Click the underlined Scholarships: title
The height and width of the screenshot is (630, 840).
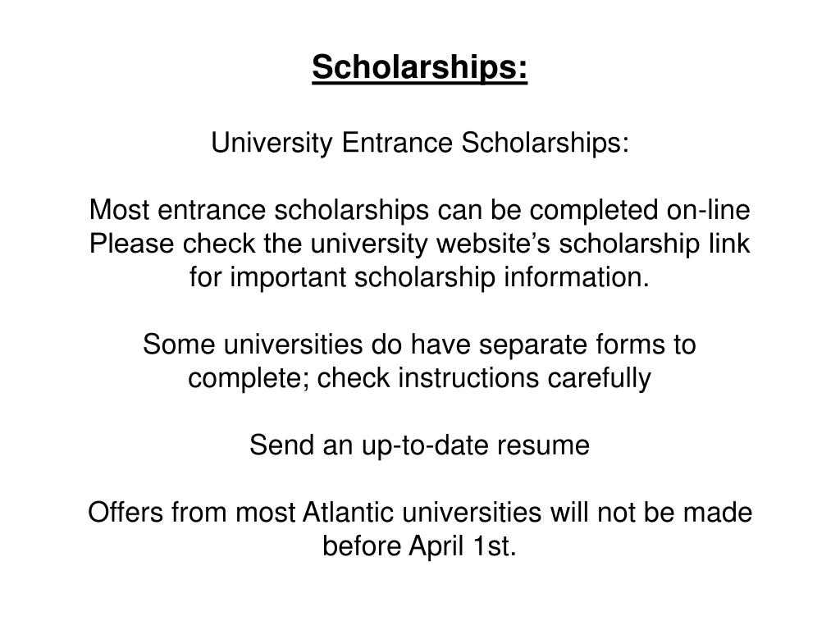[420, 68]
